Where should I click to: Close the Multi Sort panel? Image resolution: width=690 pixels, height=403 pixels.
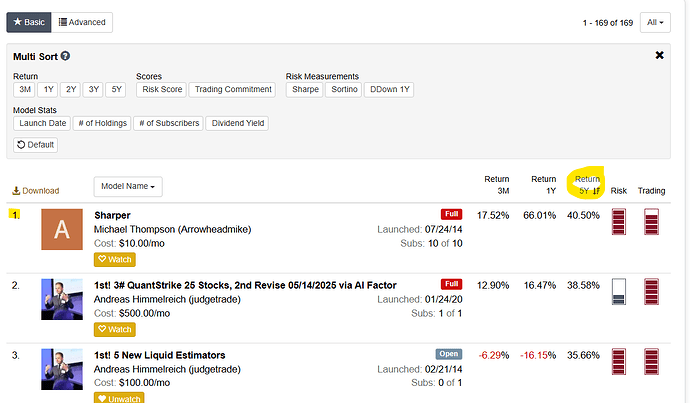coord(659,56)
